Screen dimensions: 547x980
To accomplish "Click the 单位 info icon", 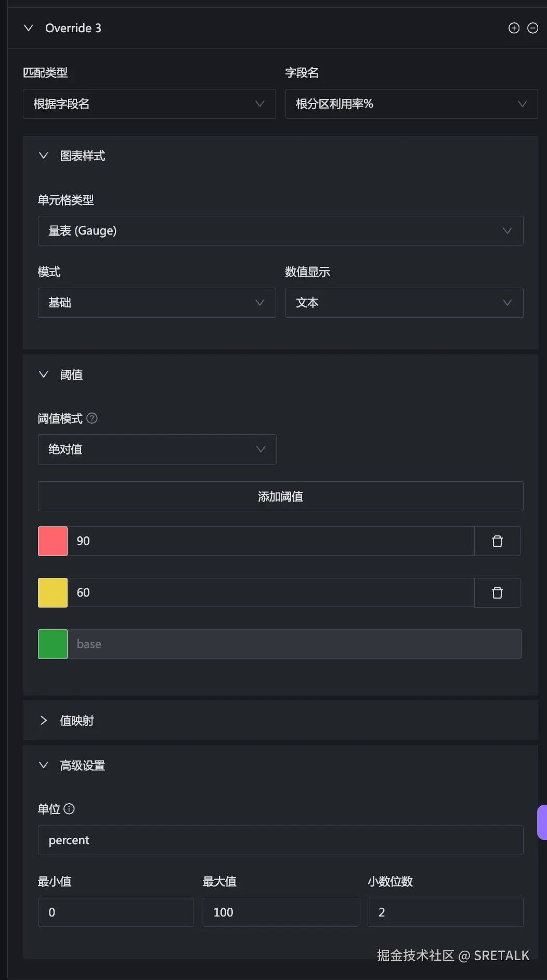I will (69, 809).
